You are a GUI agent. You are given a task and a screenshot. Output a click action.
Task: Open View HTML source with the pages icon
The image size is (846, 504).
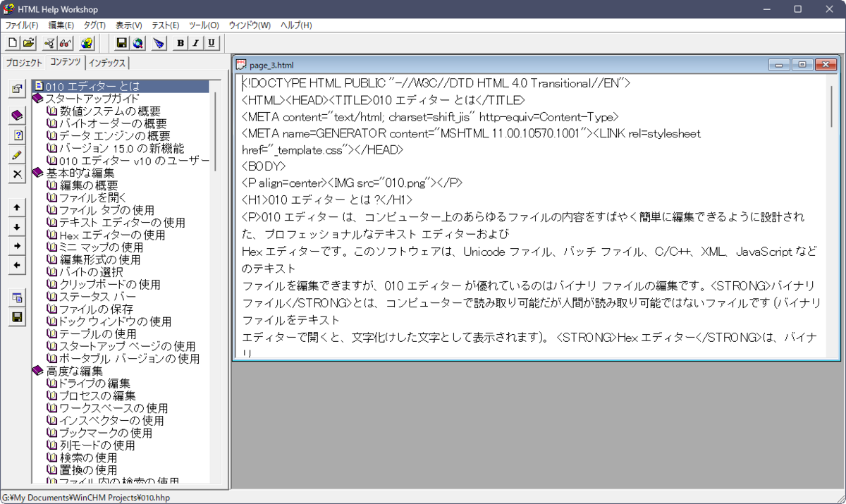17,297
